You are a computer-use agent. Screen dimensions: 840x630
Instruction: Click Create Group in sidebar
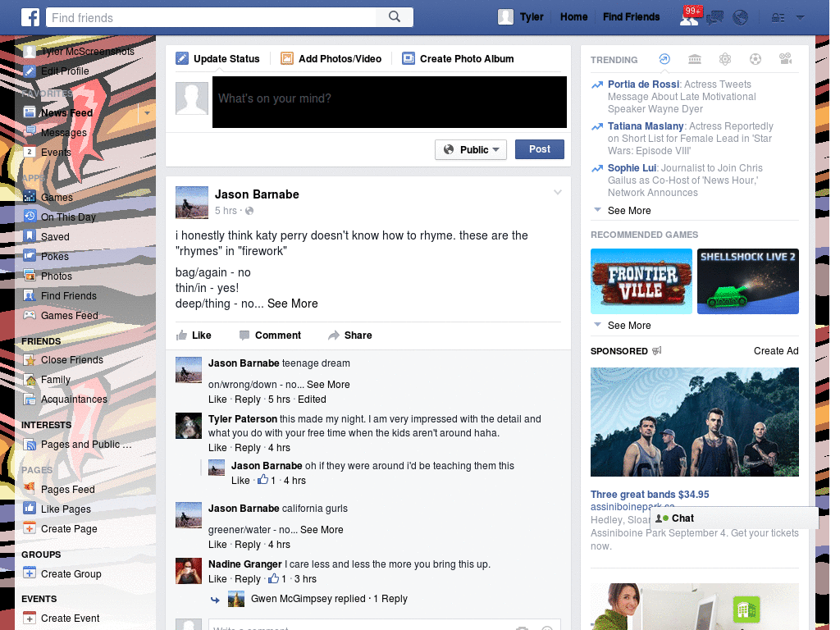coord(71,573)
